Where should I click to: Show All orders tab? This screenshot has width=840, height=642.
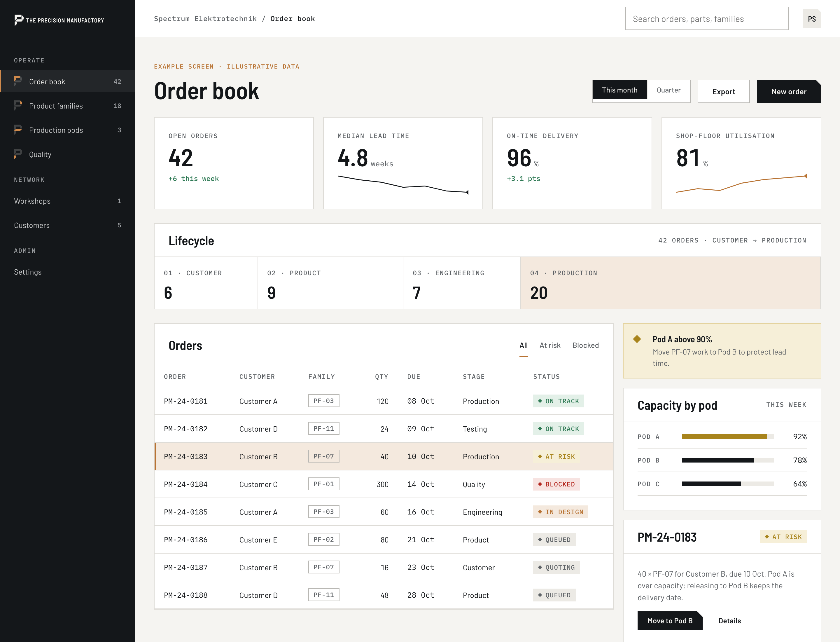coord(523,346)
